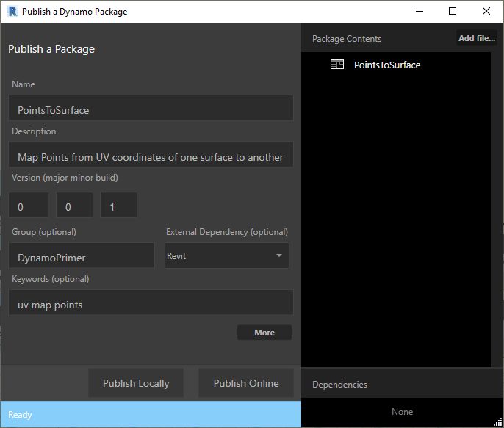Select the PointsToSurface label in Package Contents
This screenshot has width=504, height=428.
click(x=386, y=65)
